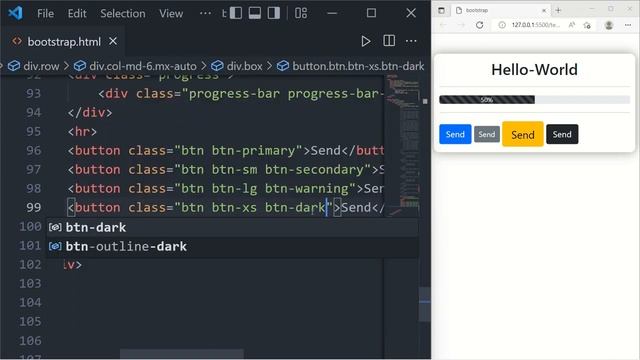Screen dimensions: 640x360
Task: Select the bootstrap browser tab
Action: [501, 10]
